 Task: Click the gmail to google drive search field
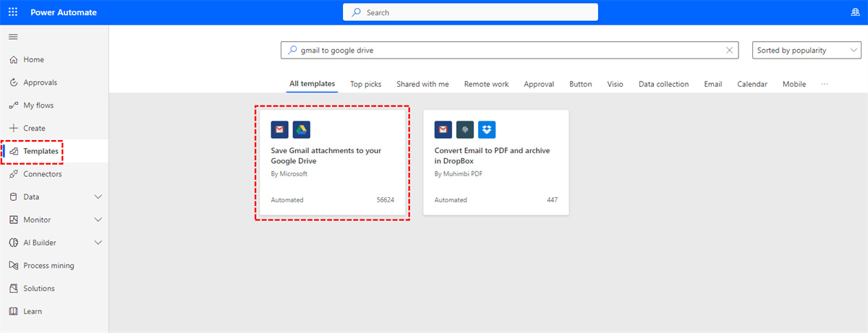510,51
